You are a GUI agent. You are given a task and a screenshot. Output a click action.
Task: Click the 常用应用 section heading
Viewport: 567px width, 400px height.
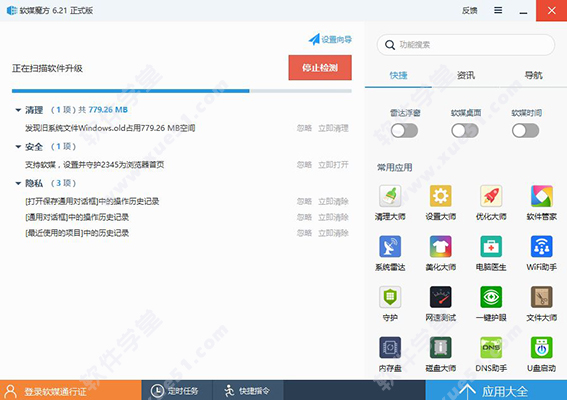(395, 167)
